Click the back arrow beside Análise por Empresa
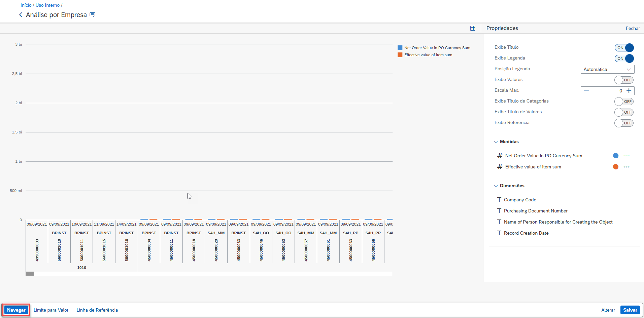This screenshot has width=644, height=318. [x=21, y=15]
